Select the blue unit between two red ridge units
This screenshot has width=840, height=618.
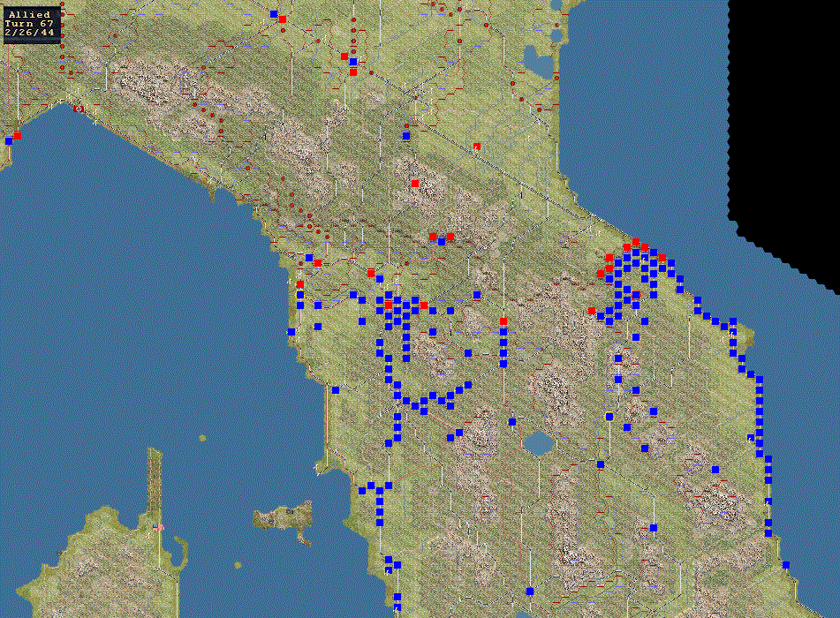click(442, 242)
